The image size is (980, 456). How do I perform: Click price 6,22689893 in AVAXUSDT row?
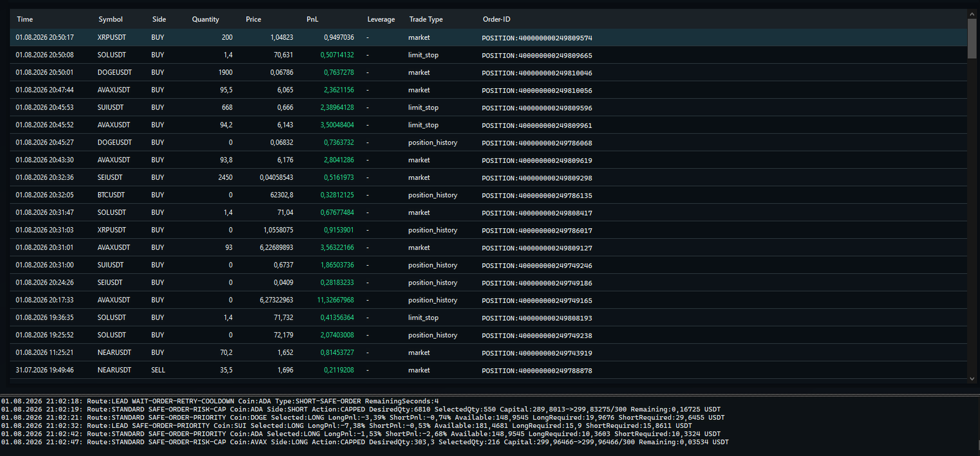[276, 248]
